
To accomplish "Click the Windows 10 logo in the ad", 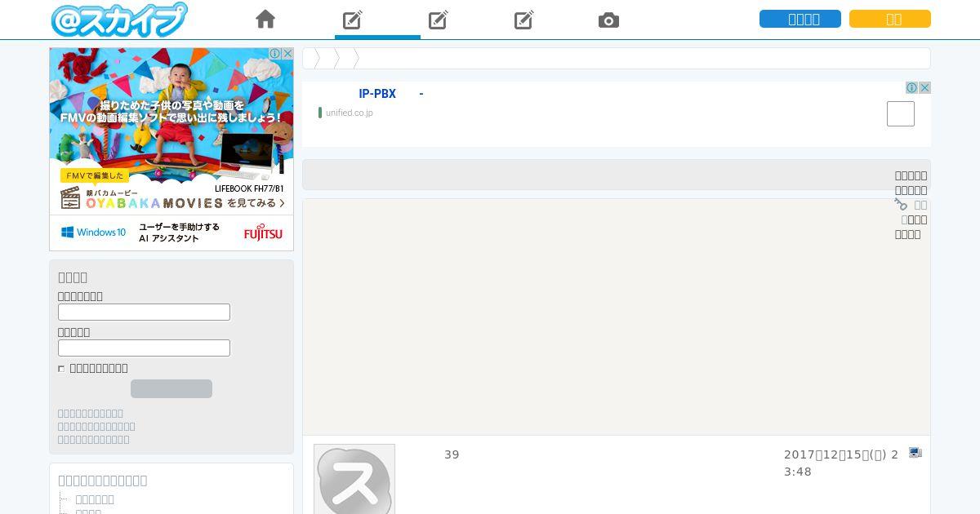I will [94, 233].
